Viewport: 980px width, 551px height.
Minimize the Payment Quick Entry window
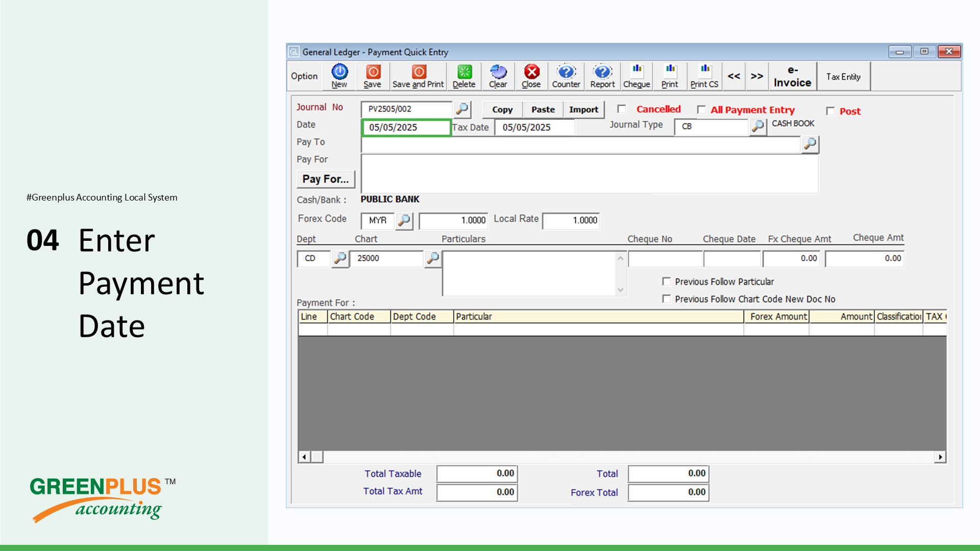point(900,52)
